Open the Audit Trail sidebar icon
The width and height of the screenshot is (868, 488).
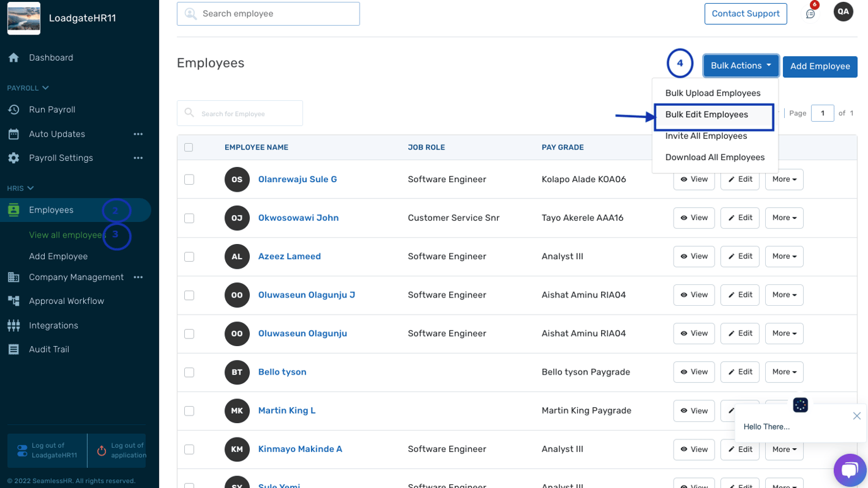[13, 349]
